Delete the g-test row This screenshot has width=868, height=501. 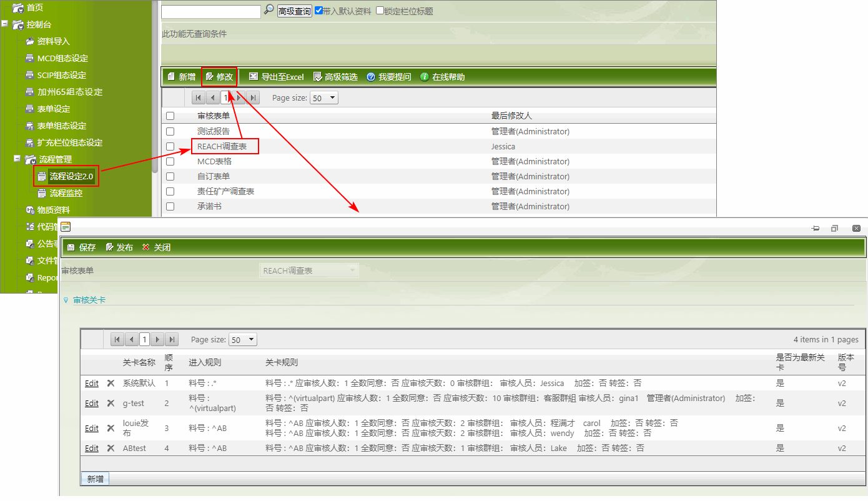(111, 404)
